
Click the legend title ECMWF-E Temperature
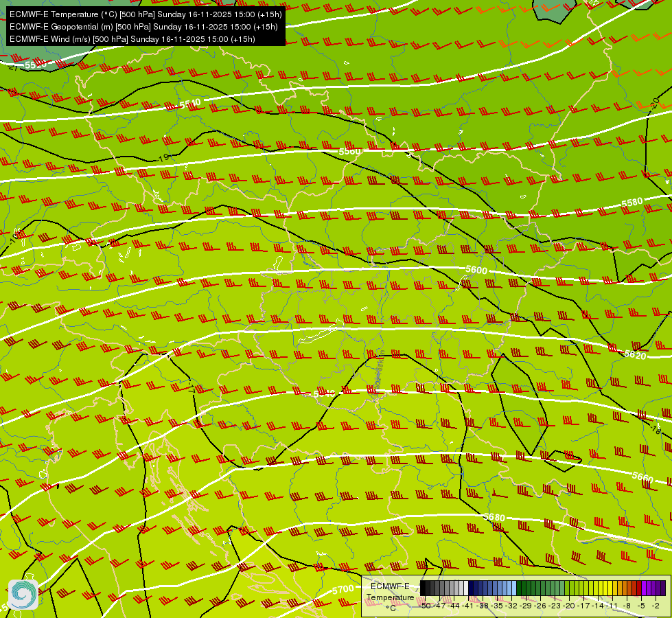pos(390,592)
